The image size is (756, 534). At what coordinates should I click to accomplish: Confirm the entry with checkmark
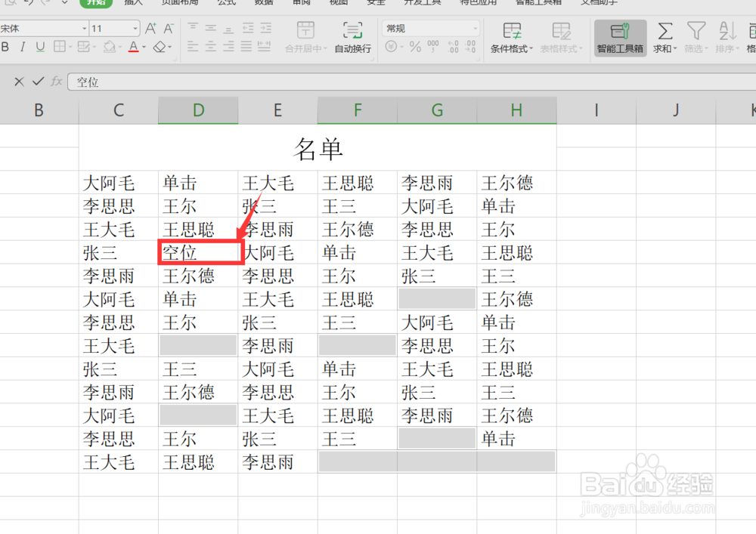point(38,82)
